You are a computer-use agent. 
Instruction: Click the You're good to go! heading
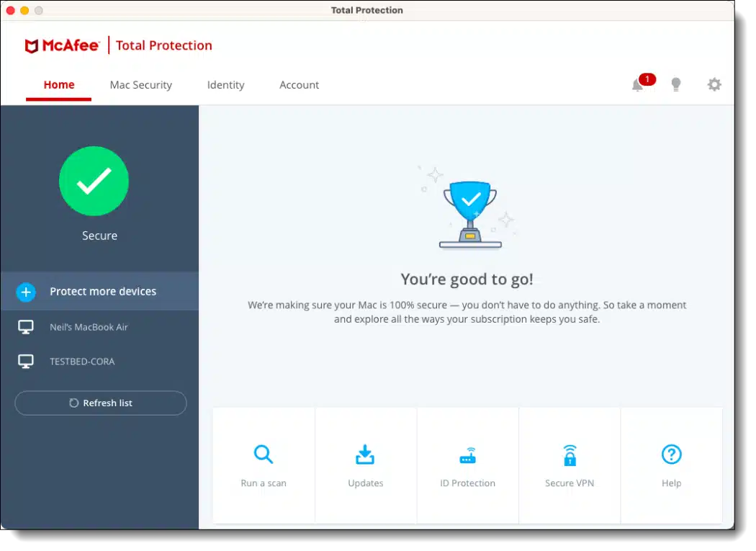[x=467, y=279]
